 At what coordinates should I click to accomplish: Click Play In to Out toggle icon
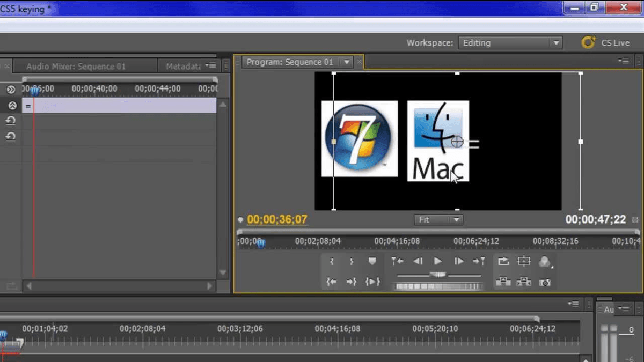(372, 281)
